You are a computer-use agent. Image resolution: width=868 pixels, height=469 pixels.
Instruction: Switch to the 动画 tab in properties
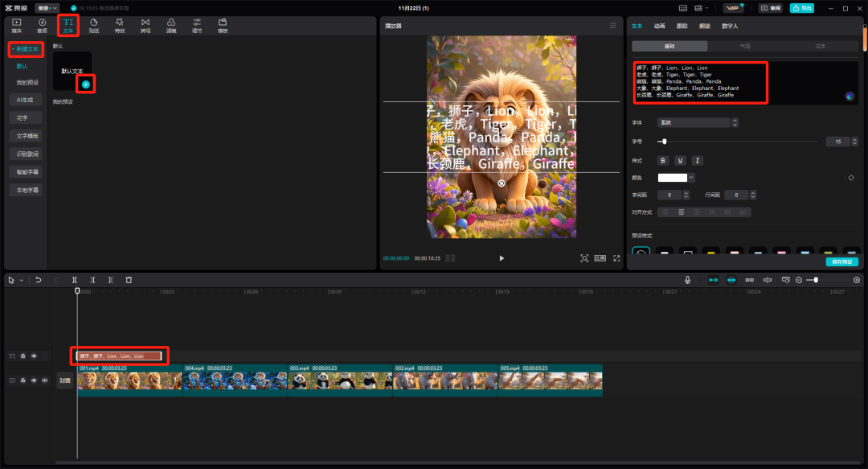(659, 26)
